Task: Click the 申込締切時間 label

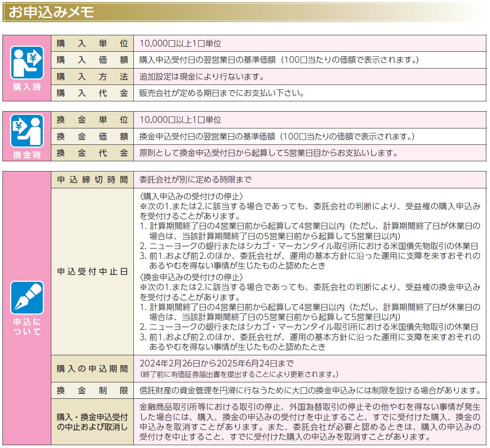Action: 92,180
